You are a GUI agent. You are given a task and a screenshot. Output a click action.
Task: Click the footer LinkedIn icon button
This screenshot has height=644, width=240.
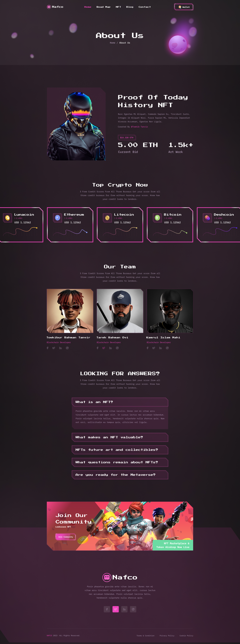(124, 609)
